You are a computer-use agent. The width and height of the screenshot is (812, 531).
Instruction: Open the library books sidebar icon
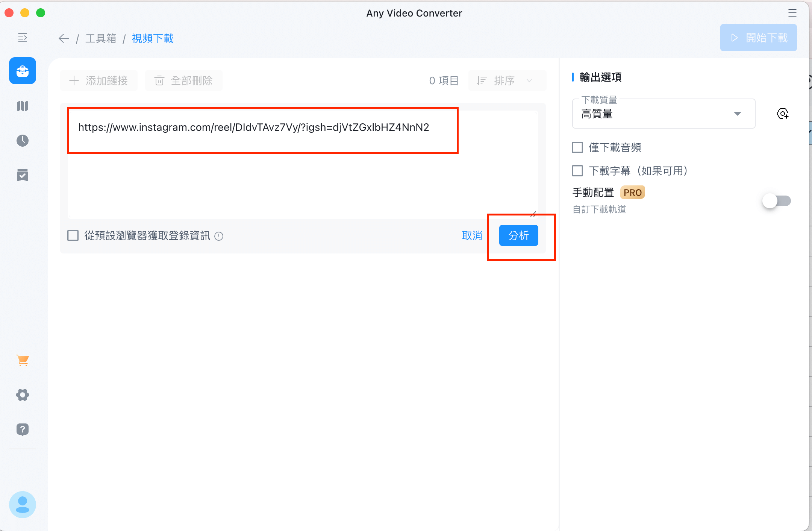coord(23,106)
